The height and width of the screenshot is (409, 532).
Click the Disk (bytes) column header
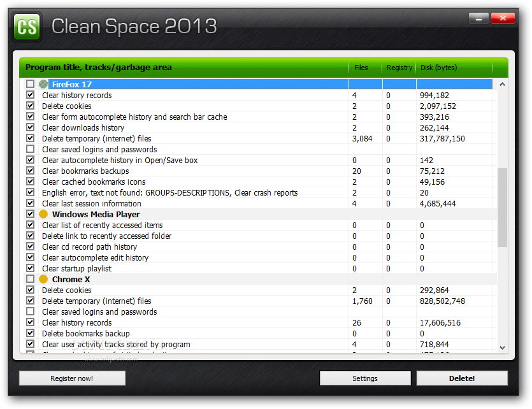point(454,68)
